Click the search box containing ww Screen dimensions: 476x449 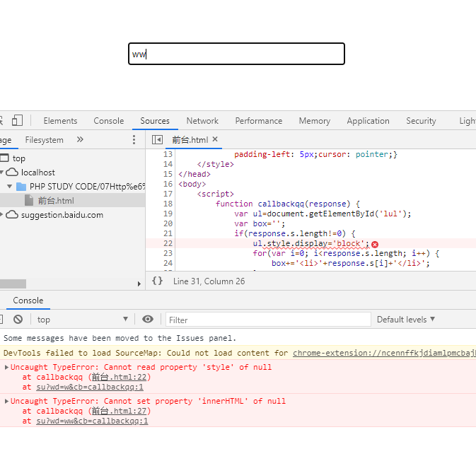(236, 54)
